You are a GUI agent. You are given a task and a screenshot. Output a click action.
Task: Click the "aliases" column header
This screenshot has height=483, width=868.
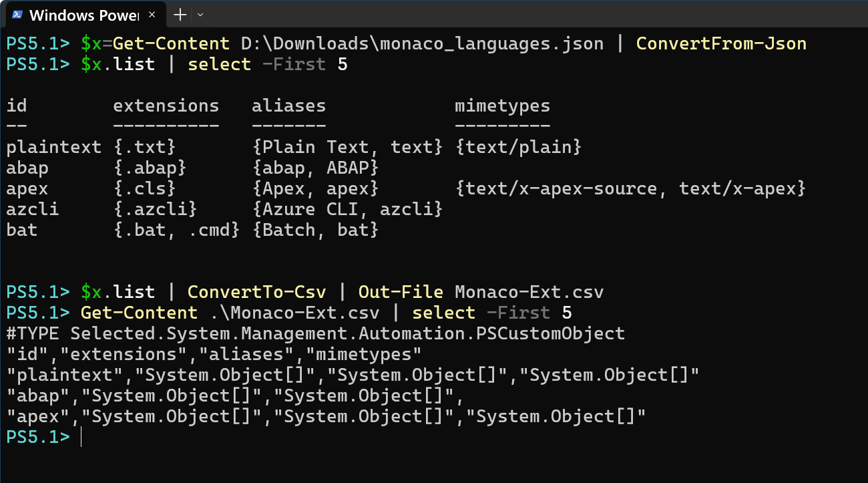pos(288,106)
